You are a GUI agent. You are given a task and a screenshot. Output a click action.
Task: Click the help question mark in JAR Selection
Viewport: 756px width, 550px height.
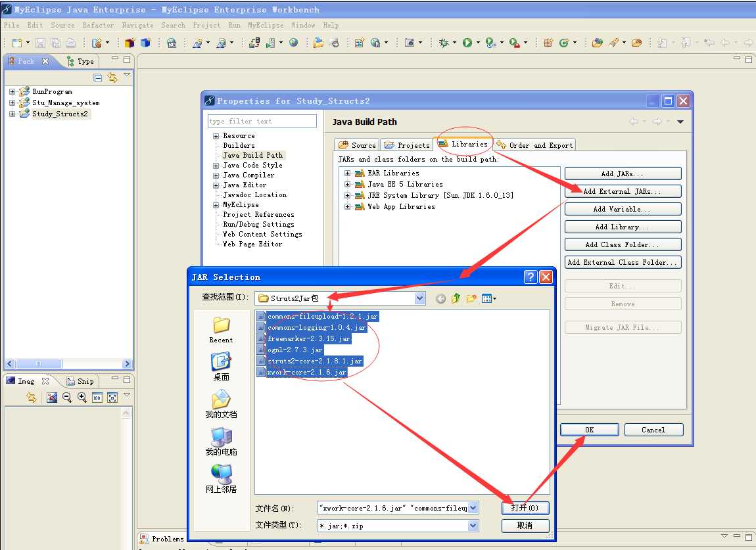pos(531,277)
